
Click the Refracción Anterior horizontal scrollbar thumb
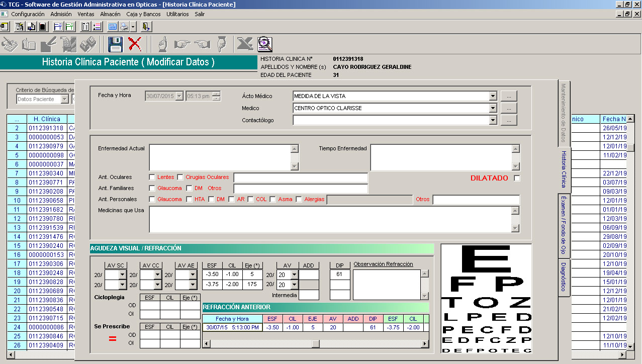point(315,344)
